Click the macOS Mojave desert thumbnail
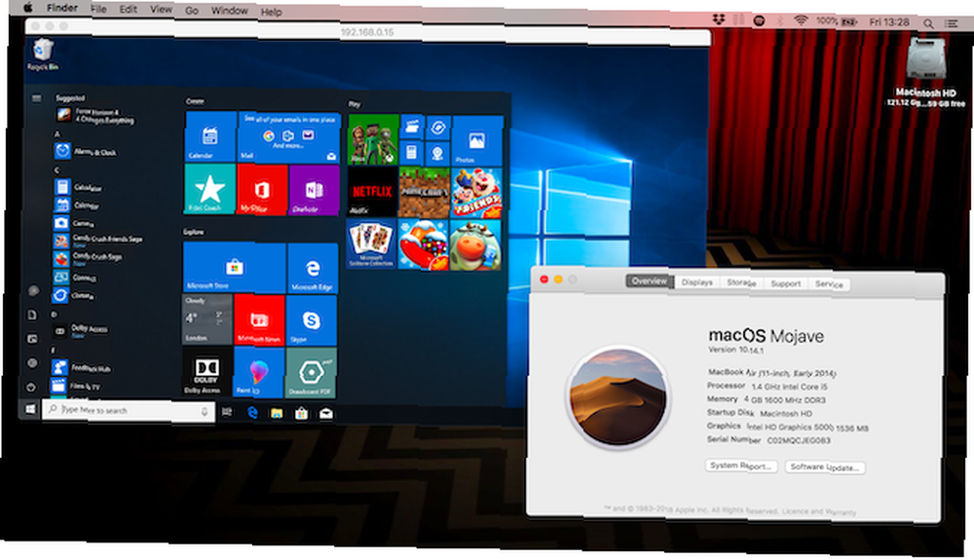974x560 pixels. [x=618, y=396]
